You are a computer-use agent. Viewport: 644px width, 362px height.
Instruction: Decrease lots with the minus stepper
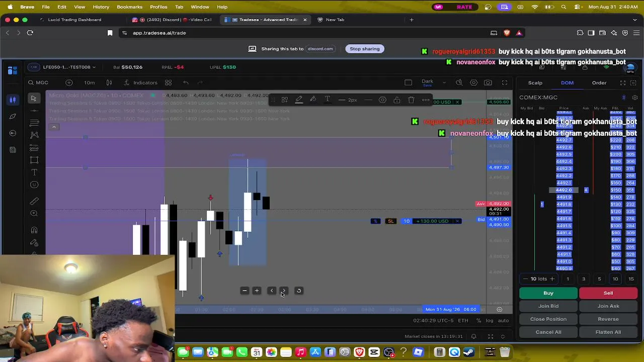click(526, 279)
